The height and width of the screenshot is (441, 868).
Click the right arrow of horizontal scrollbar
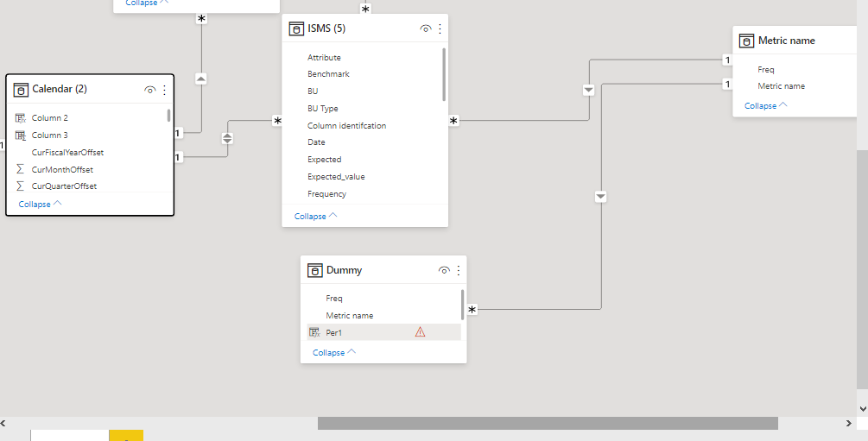(x=849, y=423)
